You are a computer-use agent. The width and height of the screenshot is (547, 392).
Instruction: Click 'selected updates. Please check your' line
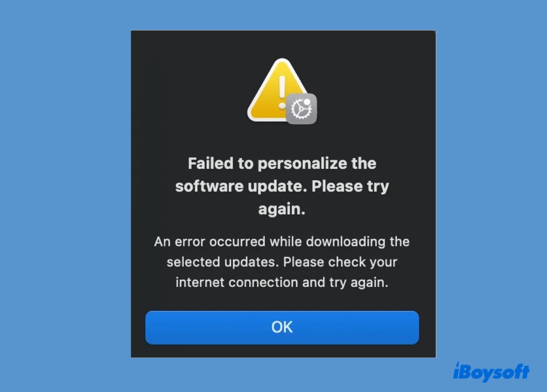pyautogui.click(x=282, y=262)
